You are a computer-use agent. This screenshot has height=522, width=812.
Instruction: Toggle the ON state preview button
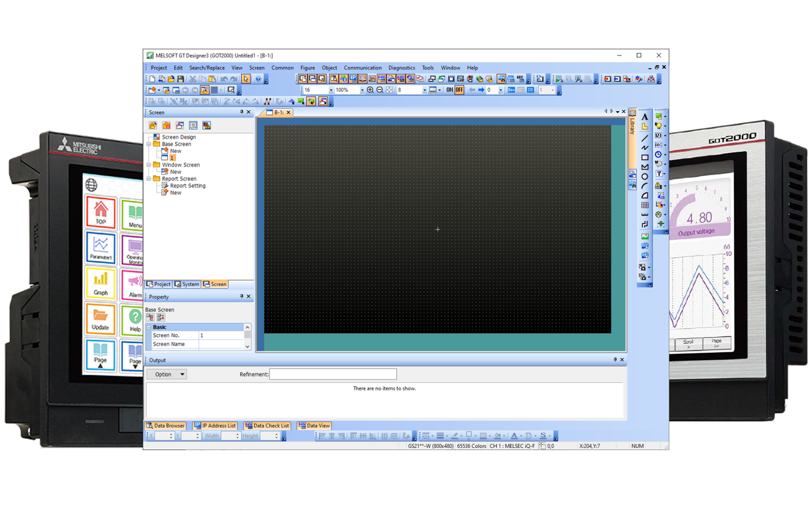tap(449, 90)
